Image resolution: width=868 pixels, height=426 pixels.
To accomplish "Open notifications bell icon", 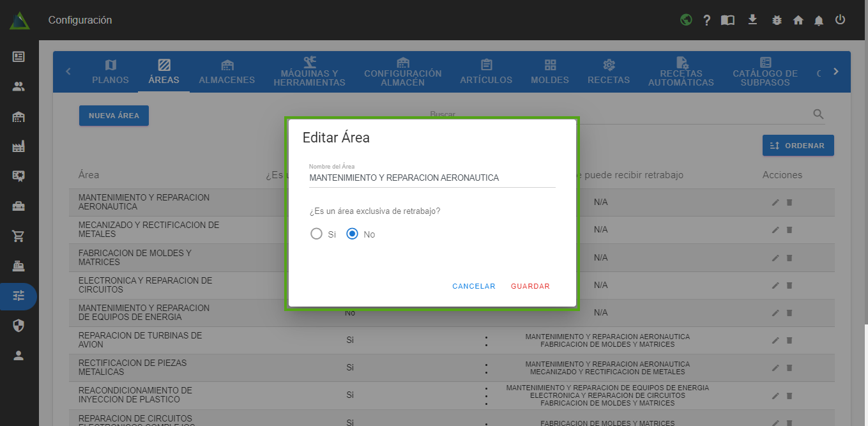I will (x=818, y=20).
